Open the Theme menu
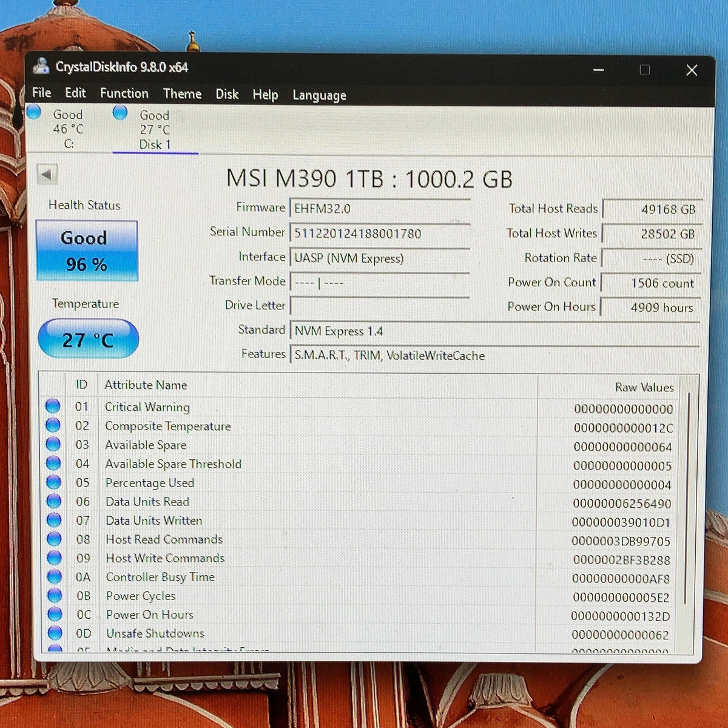The width and height of the screenshot is (728, 728). (182, 94)
